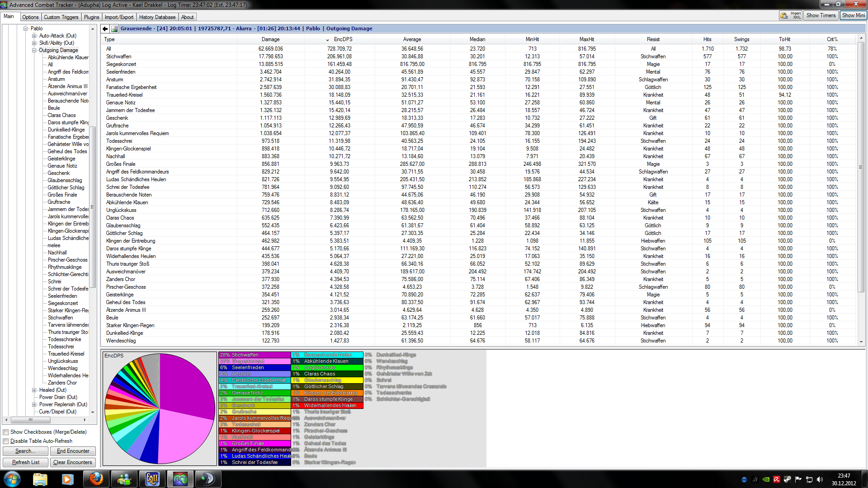
Task: Click the Seelenfrieden blue legend swatch
Action: click(x=255, y=367)
